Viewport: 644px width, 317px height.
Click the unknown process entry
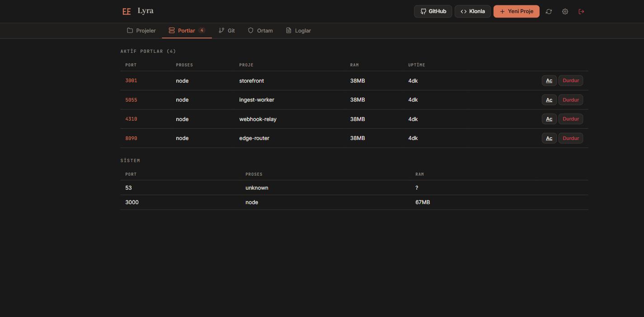click(x=257, y=188)
